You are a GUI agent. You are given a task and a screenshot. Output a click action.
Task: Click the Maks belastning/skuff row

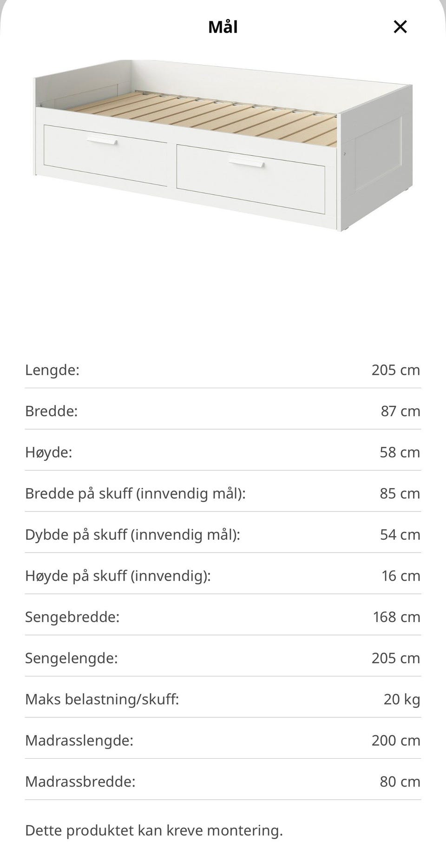(x=223, y=699)
